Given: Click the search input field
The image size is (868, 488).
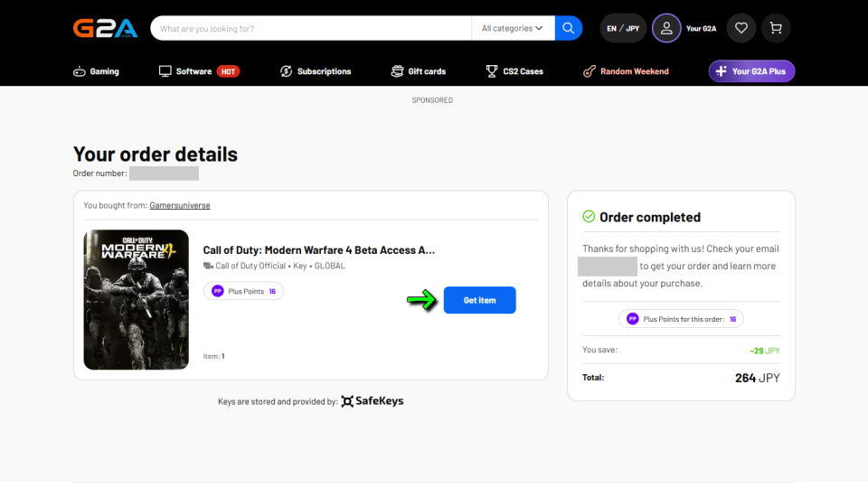Looking at the screenshot, I should pos(311,28).
